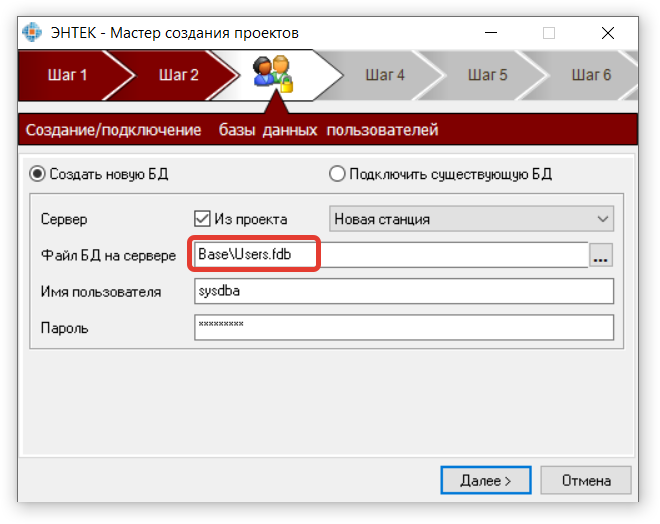Viewport: 660px width, 524px height.
Task: Go to step Шаг 1
Action: tap(67, 75)
